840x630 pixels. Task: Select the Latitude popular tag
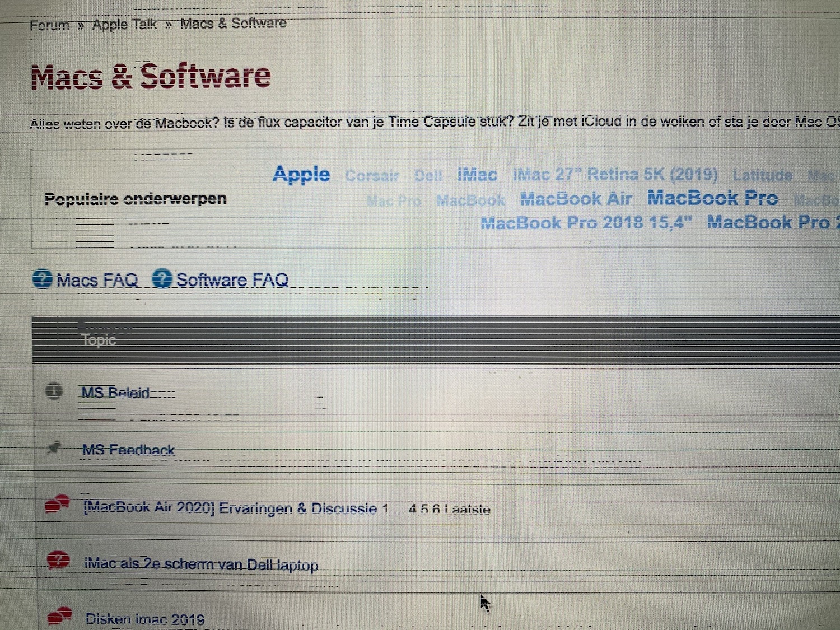click(762, 175)
